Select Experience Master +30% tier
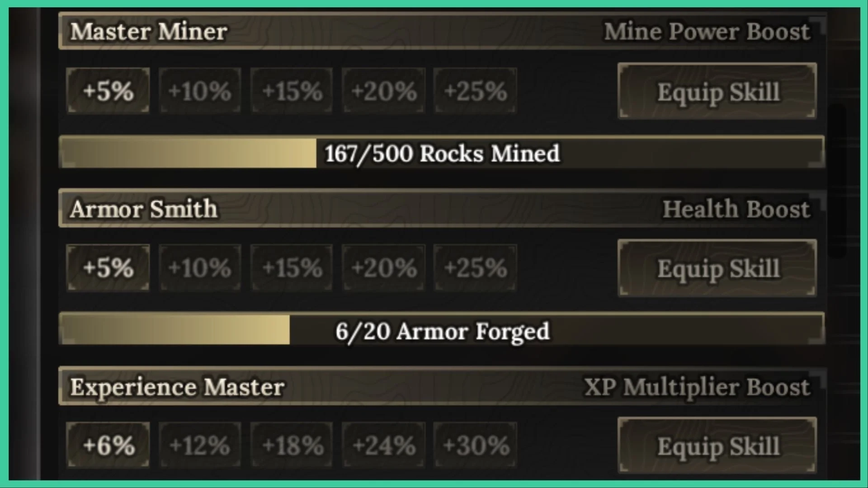The image size is (868, 488). [475, 445]
